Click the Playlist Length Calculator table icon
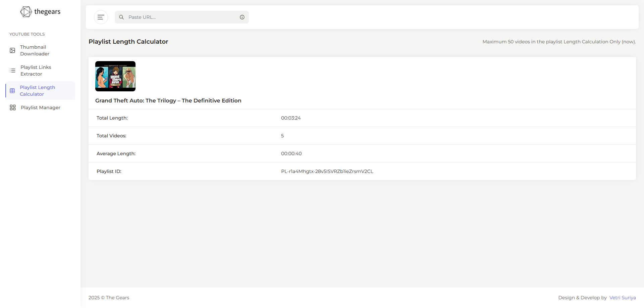 [12, 91]
